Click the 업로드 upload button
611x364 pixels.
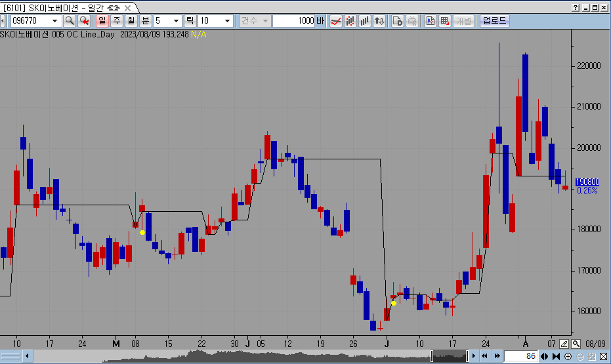pyautogui.click(x=494, y=21)
